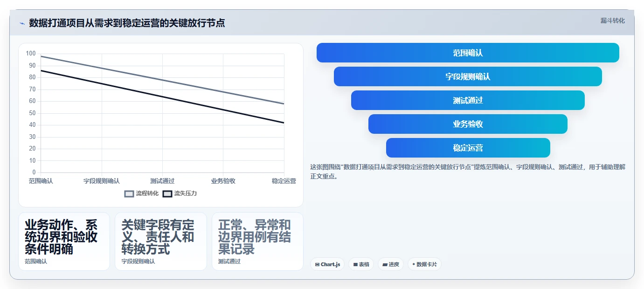Click the main title 数据打通项目从需求到稳定运营的关键放行节点
This screenshot has height=289, width=644.
pos(127,23)
